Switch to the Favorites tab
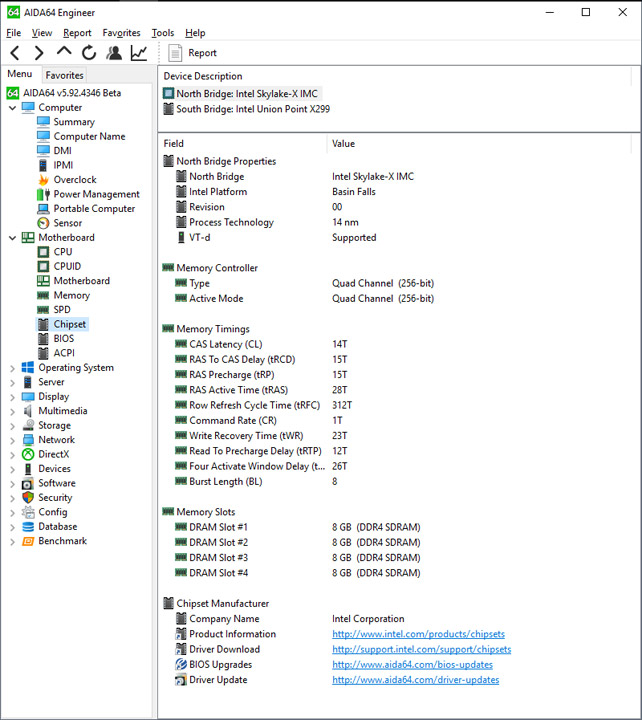Screen dimensions: 642x720 [x=64, y=75]
